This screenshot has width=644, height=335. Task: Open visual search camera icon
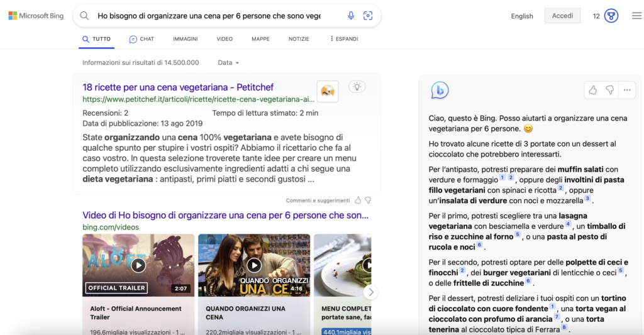[x=368, y=16]
